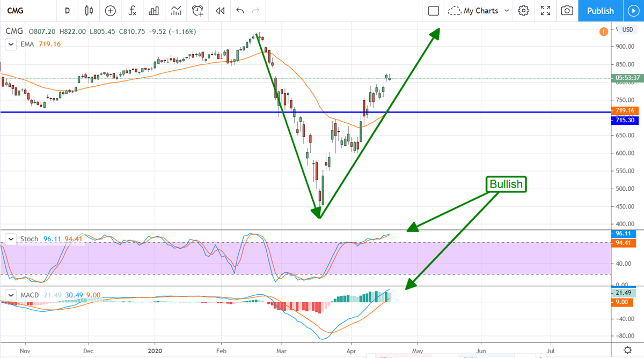Open the fx Indicators menu
The width and height of the screenshot is (644, 358).
tap(132, 11)
